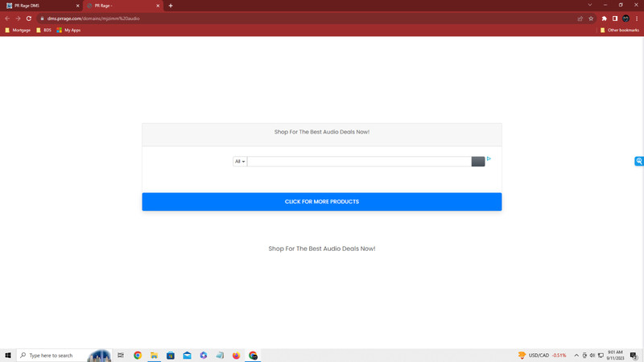Focus the Type here to search box
This screenshot has width=644, height=362.
64,356
